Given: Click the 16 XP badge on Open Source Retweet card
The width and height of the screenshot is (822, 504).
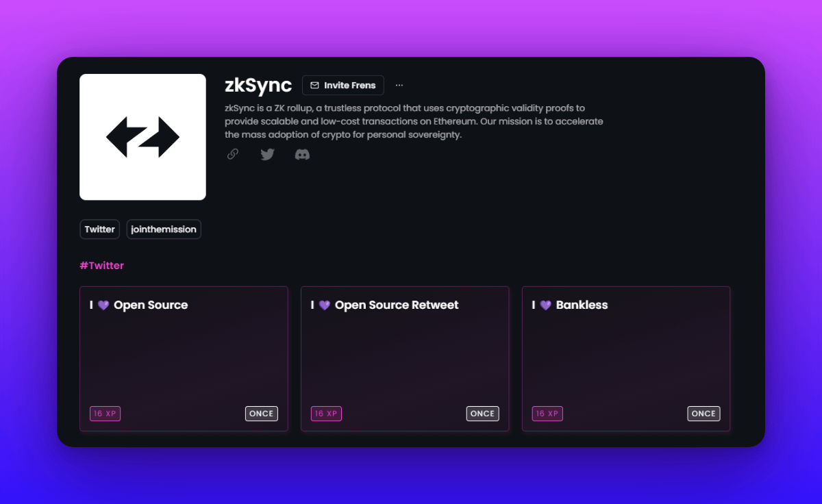Looking at the screenshot, I should pos(326,414).
